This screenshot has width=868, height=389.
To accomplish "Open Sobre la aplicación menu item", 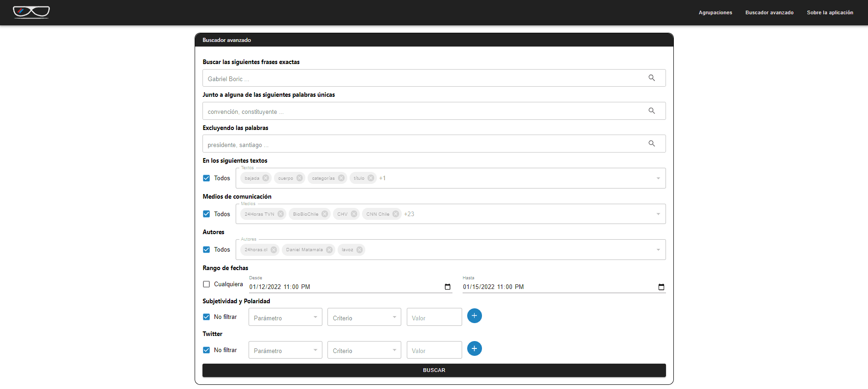I will 830,12.
